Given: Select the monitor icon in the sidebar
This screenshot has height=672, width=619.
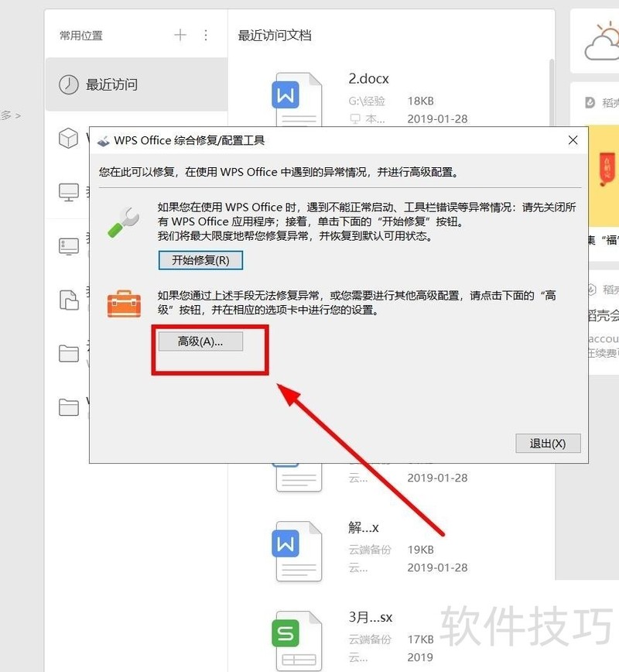Looking at the screenshot, I should pos(69,192).
